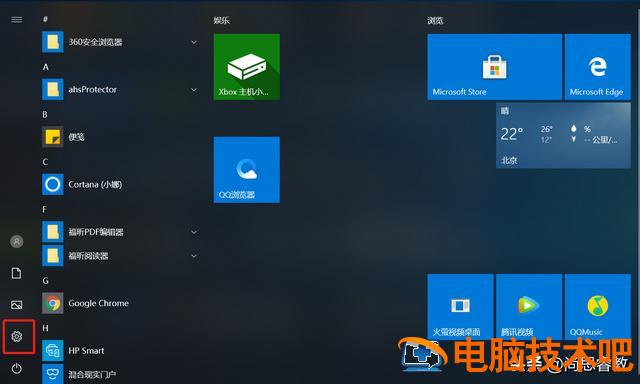Expand the 福昕阅读器 folder chevron
This screenshot has height=384, width=640.
click(194, 256)
